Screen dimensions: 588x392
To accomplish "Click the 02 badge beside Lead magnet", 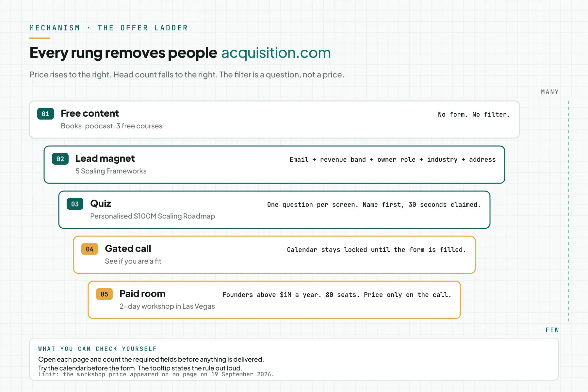I will pos(60,159).
